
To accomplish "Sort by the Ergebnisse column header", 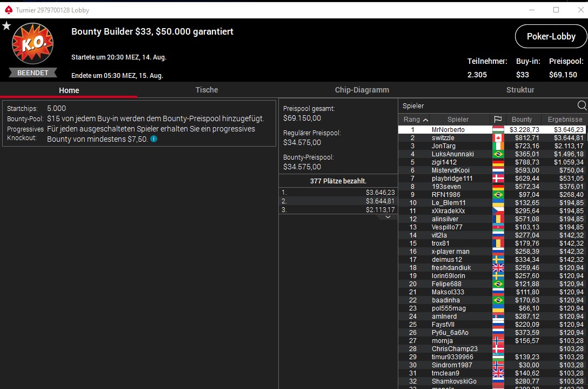I will pos(565,120).
